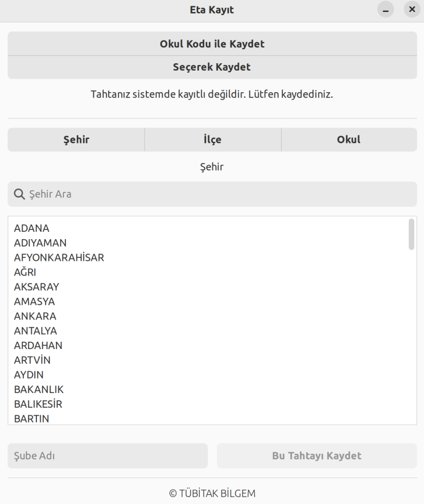The width and height of the screenshot is (424, 504).
Task: Select the BAKANLIK list entry
Action: pyautogui.click(x=39, y=390)
